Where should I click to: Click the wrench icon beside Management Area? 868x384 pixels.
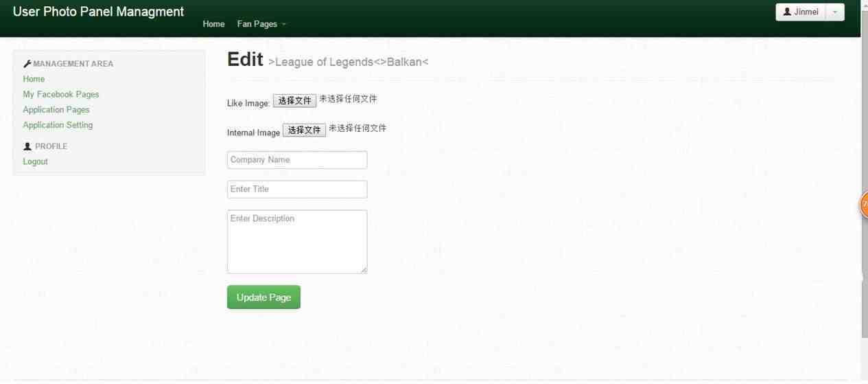pyautogui.click(x=27, y=63)
